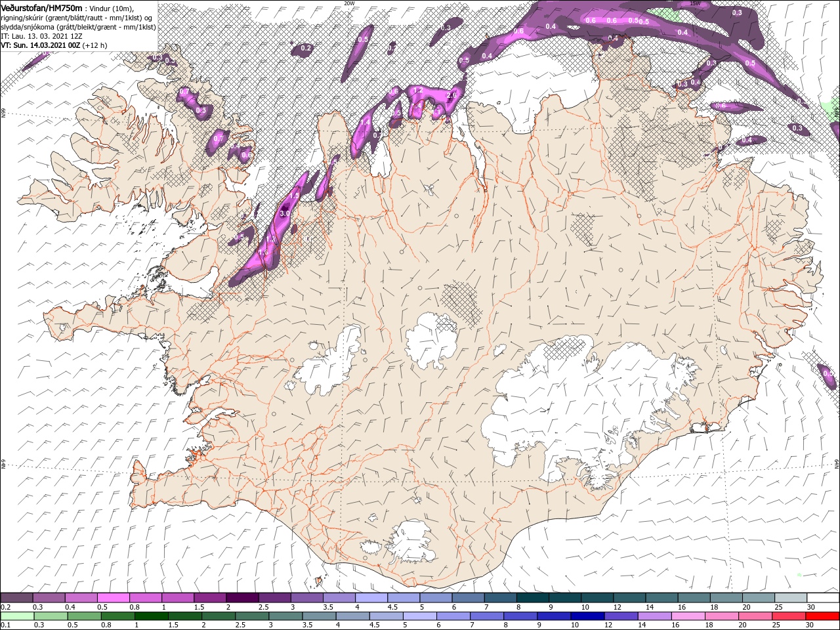This screenshot has height=630, width=840.
Task: Click the '10' label under the dark blue swatches
Action: click(574, 625)
